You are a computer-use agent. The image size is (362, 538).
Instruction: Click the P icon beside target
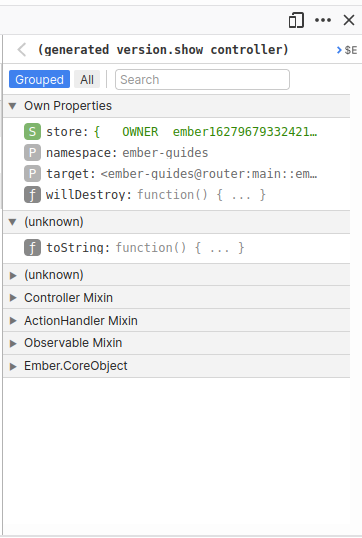pyautogui.click(x=32, y=174)
